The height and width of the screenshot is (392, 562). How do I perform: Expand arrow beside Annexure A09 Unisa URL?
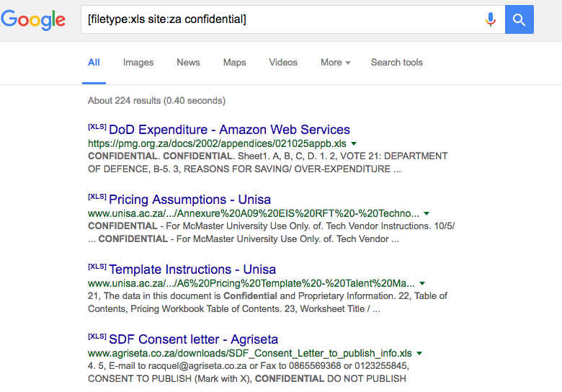coord(427,213)
